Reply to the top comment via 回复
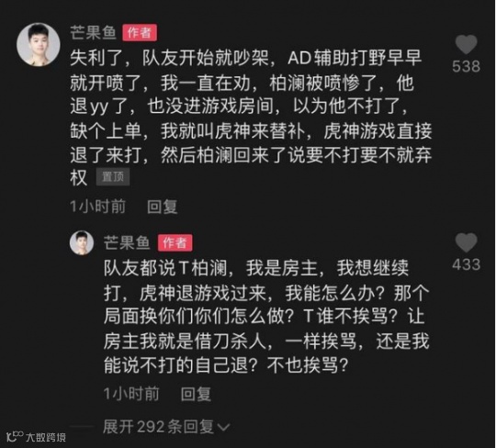The image size is (496, 448). (163, 207)
